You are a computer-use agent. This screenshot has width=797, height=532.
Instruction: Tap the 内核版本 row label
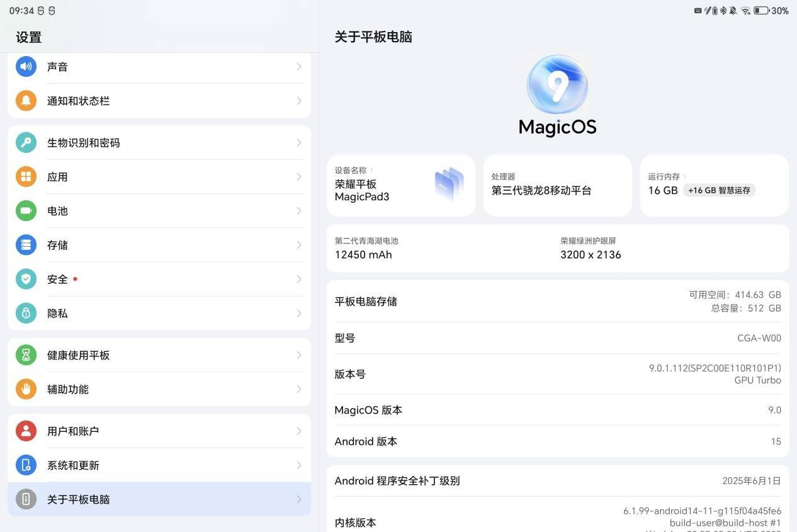(x=355, y=523)
